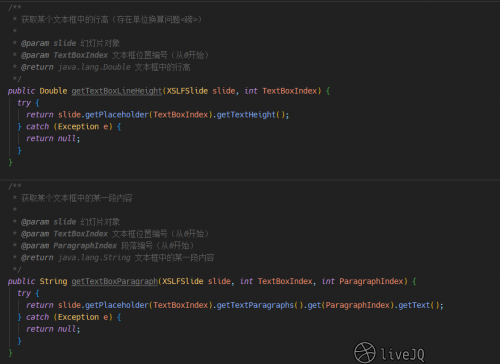Click java.lang.String in the @return comment
Viewport: 500px width, 364px height.
(94, 258)
